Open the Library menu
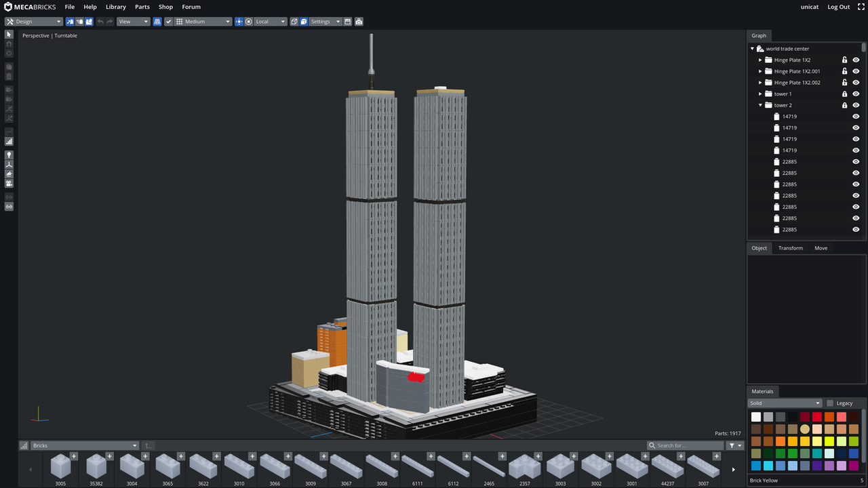 (x=116, y=7)
